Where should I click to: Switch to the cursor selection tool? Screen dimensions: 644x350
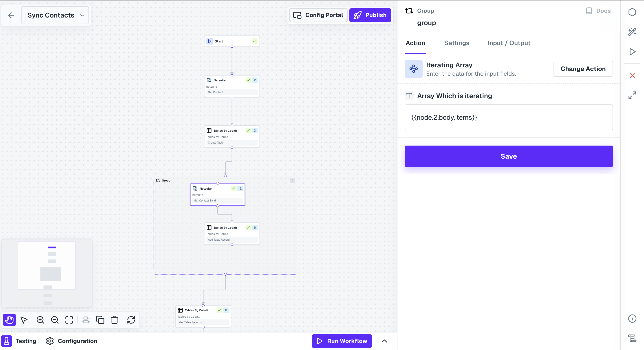24,320
